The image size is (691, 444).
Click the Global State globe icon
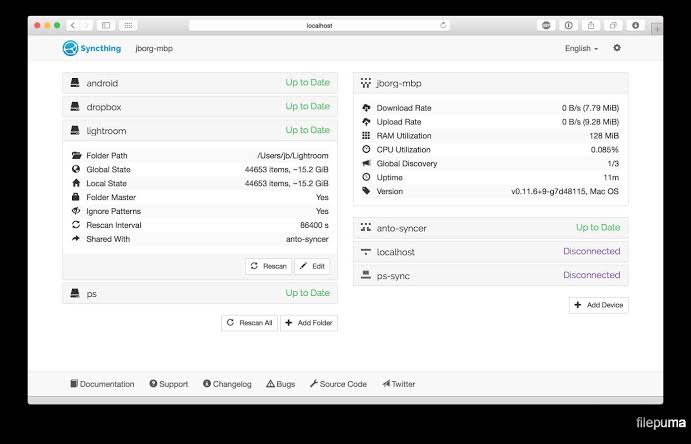tap(76, 169)
